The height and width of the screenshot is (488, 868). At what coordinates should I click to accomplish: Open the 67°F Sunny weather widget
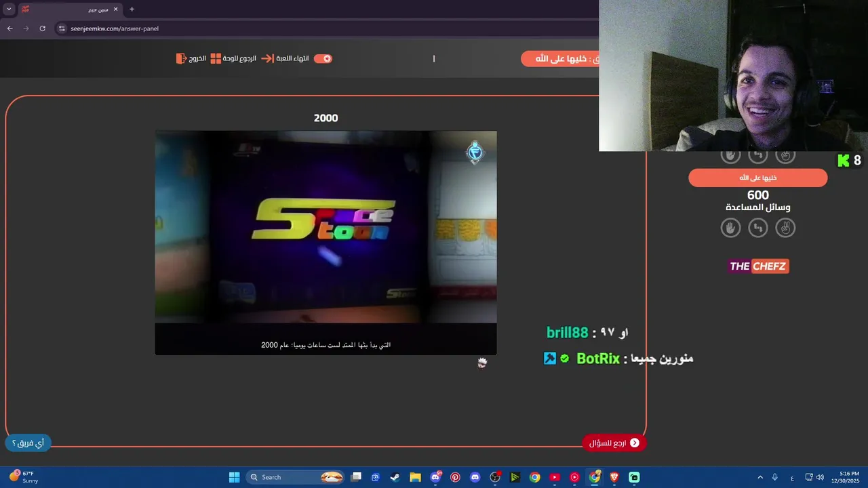(x=24, y=477)
